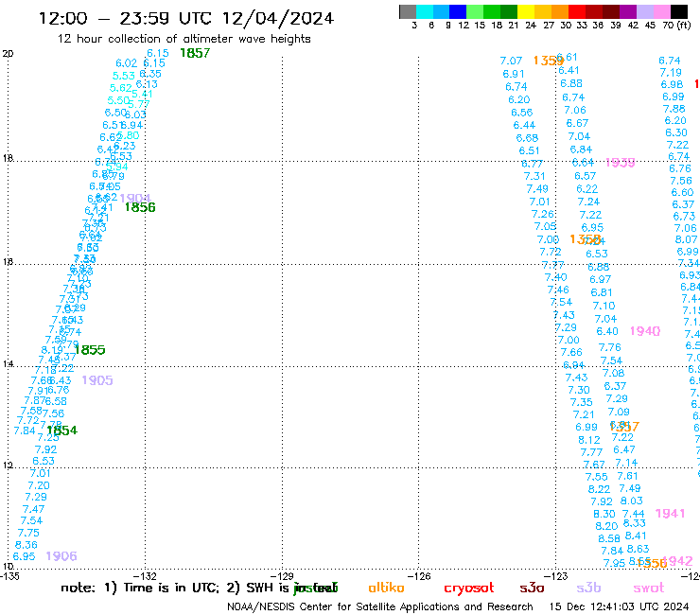Viewport: 700px width, 615px height.
Task: Click the -129 longitude axis label
Action: tap(283, 576)
